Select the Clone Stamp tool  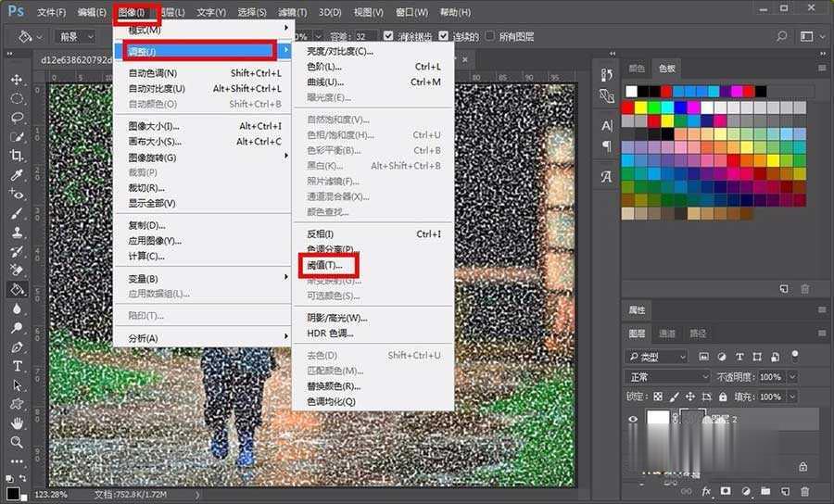tap(17, 233)
